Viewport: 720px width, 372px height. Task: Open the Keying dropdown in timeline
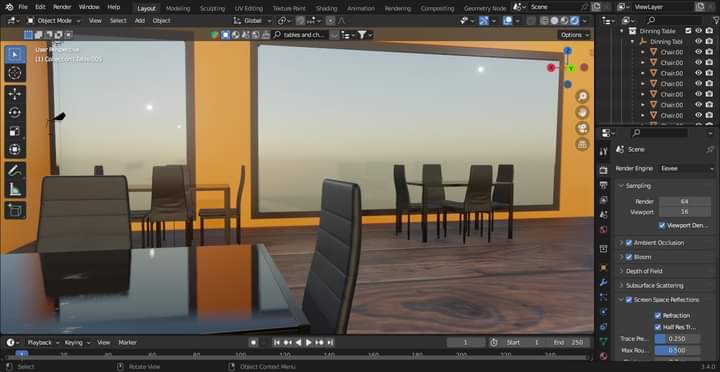(77, 342)
